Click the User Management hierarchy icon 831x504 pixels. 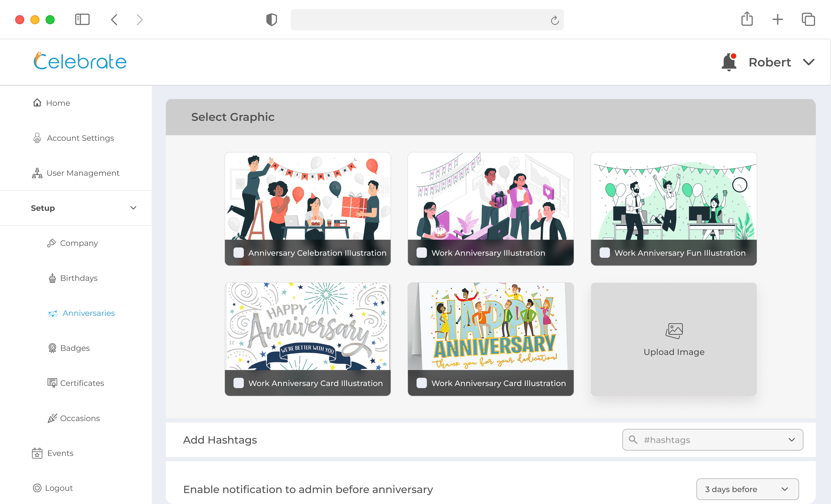click(37, 173)
